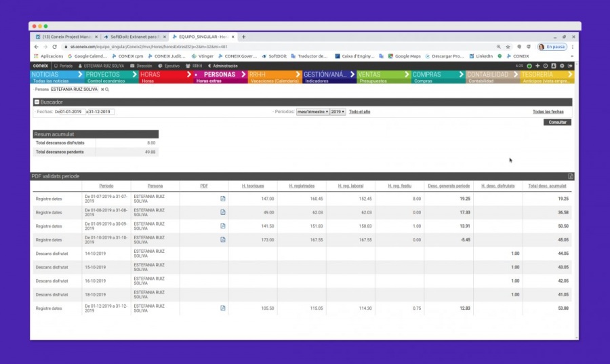
Task: Click the clock icon in the Coneix top bar
Action: (546, 66)
